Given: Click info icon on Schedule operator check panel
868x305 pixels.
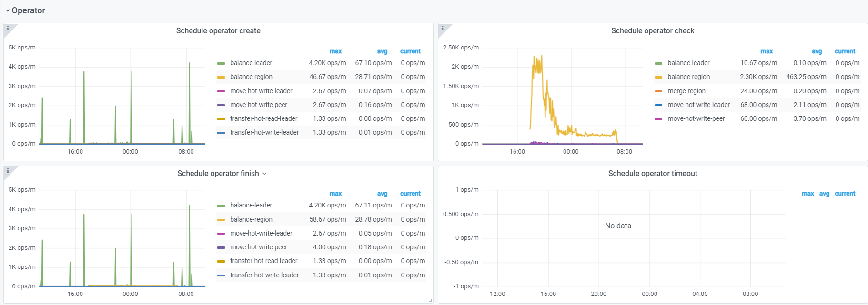Looking at the screenshot, I should point(442,29).
